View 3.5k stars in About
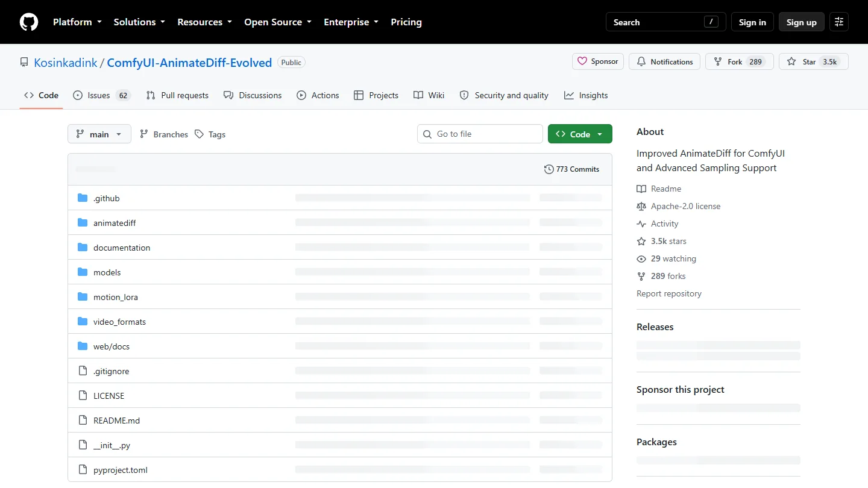The width and height of the screenshot is (868, 488). coord(662,241)
